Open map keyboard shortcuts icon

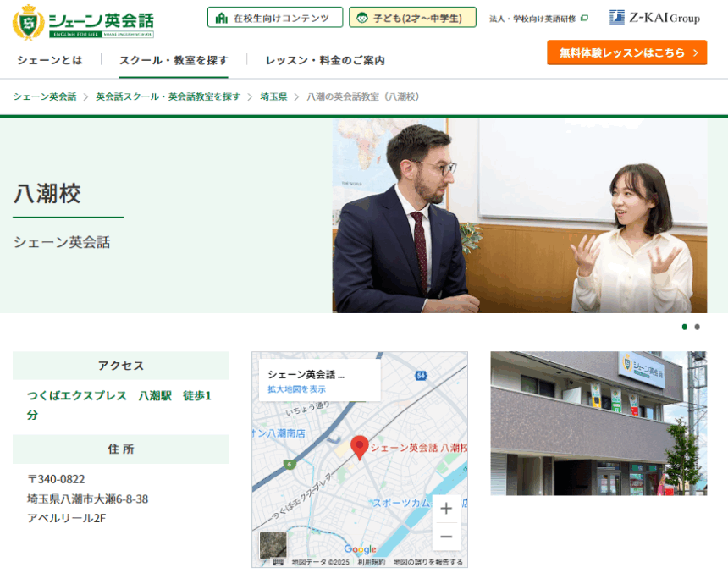(278, 562)
